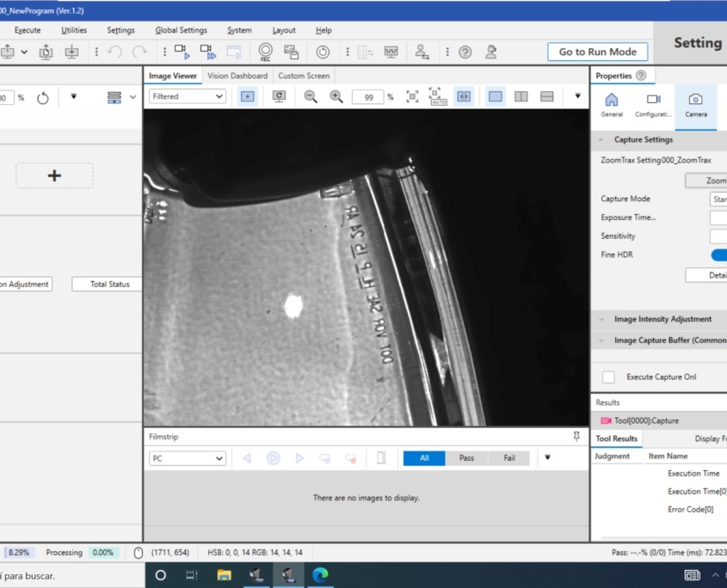Screen dimensions: 727x588
Task: Enable the Execute Capture Only checkbox
Action: coord(609,377)
